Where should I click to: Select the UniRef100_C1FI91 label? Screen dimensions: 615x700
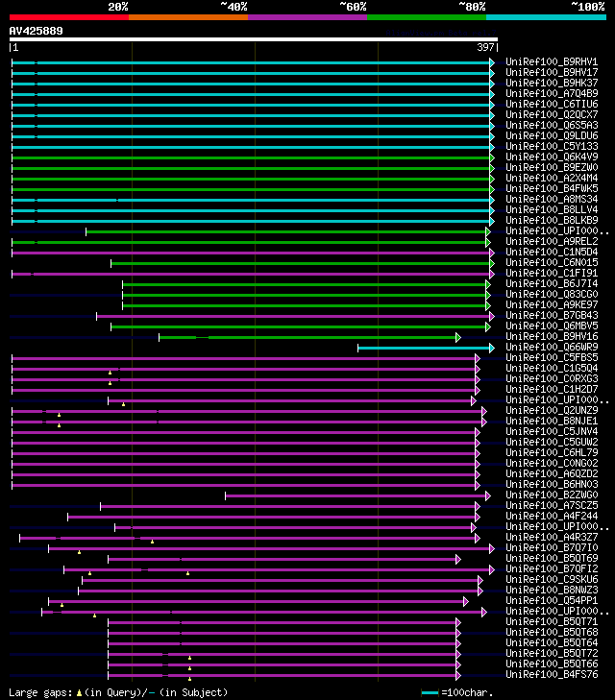click(x=552, y=274)
